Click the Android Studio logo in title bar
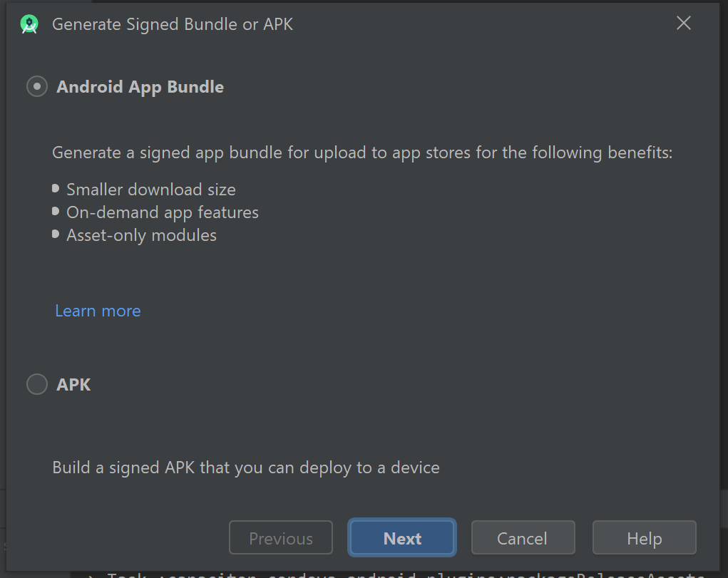 coord(29,24)
